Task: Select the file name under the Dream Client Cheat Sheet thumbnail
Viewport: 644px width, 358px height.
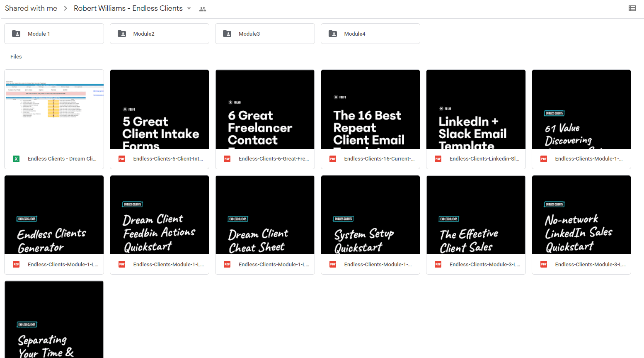Action: click(274, 264)
